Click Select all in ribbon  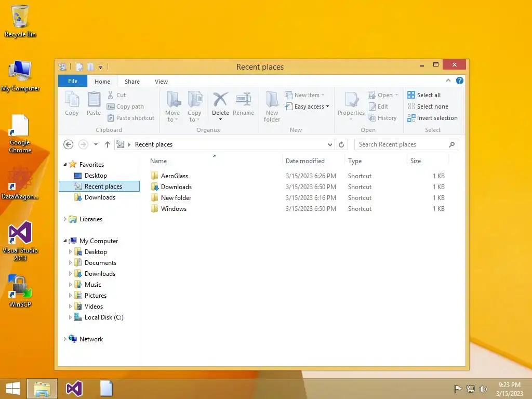[424, 95]
